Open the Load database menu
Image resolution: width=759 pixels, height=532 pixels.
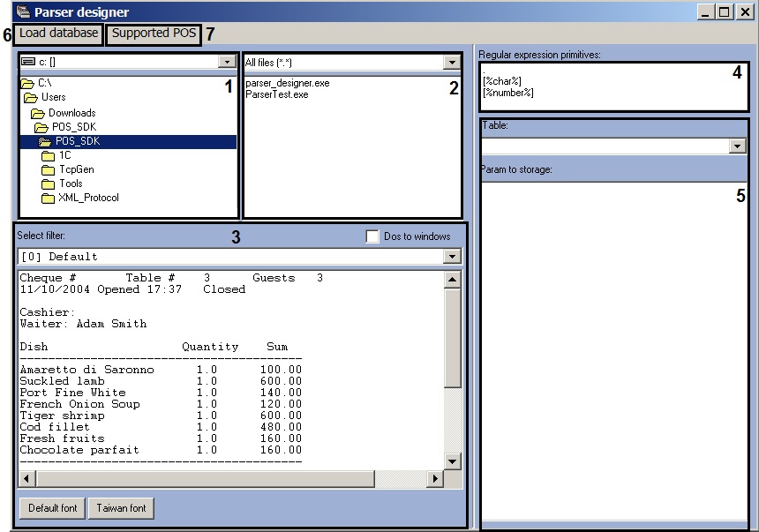59,34
